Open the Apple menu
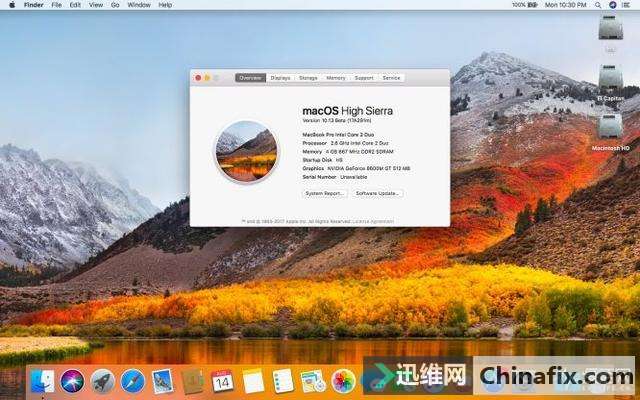Image resolution: width=640 pixels, height=400 pixels. [x=12, y=5]
